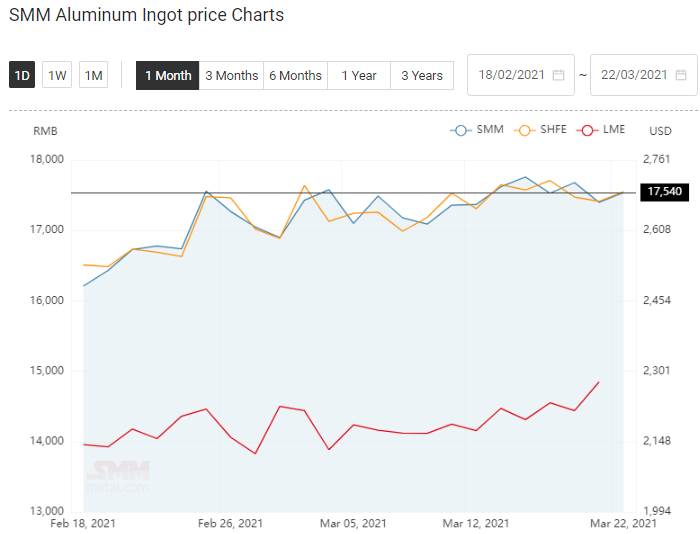700x534 pixels.
Task: Click calendar icon in start date field
Action: tap(558, 75)
